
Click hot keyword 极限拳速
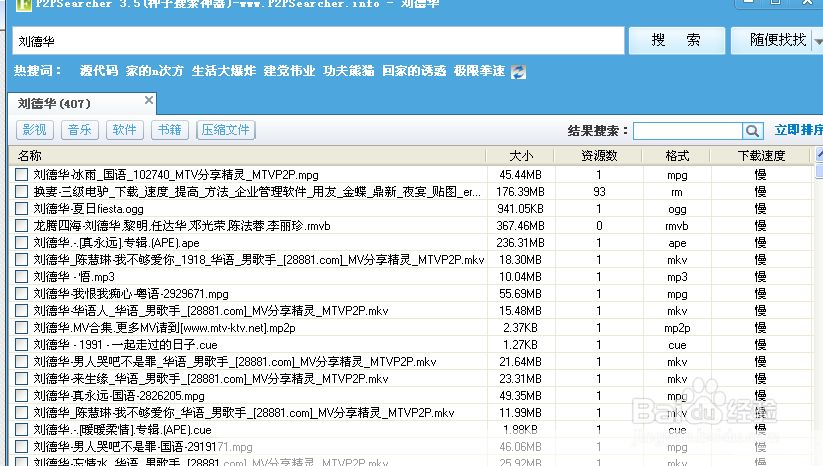point(479,71)
